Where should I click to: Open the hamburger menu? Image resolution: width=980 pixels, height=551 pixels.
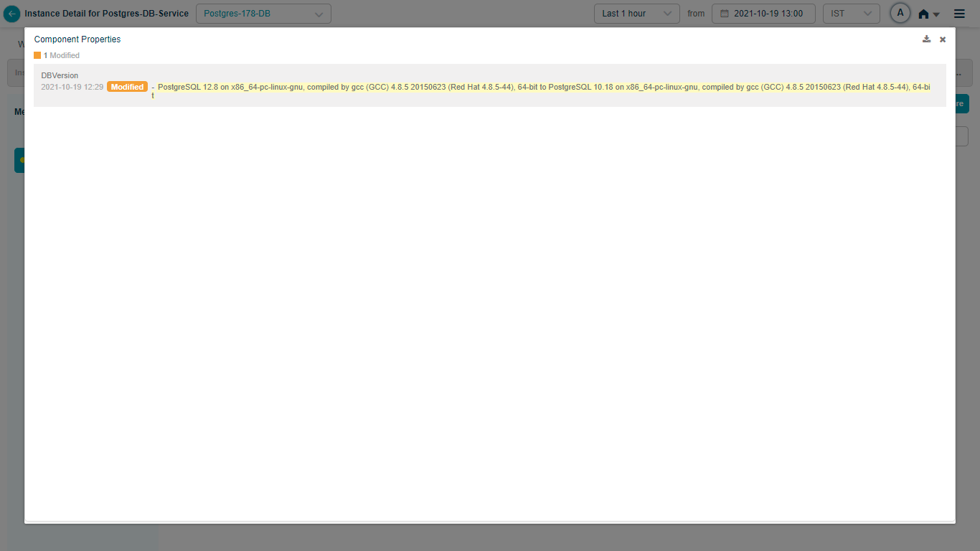[x=959, y=14]
